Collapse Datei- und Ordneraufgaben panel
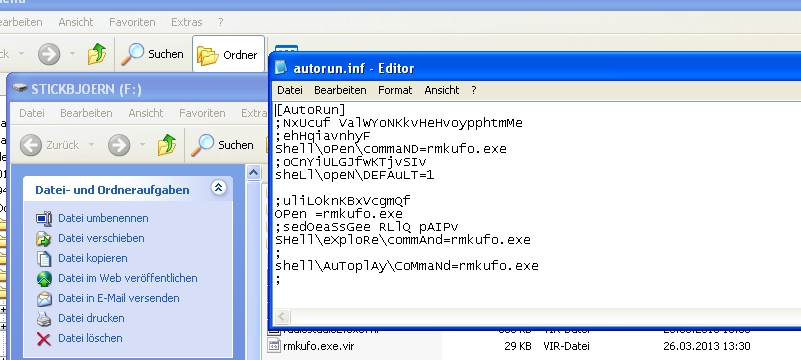 pos(219,188)
